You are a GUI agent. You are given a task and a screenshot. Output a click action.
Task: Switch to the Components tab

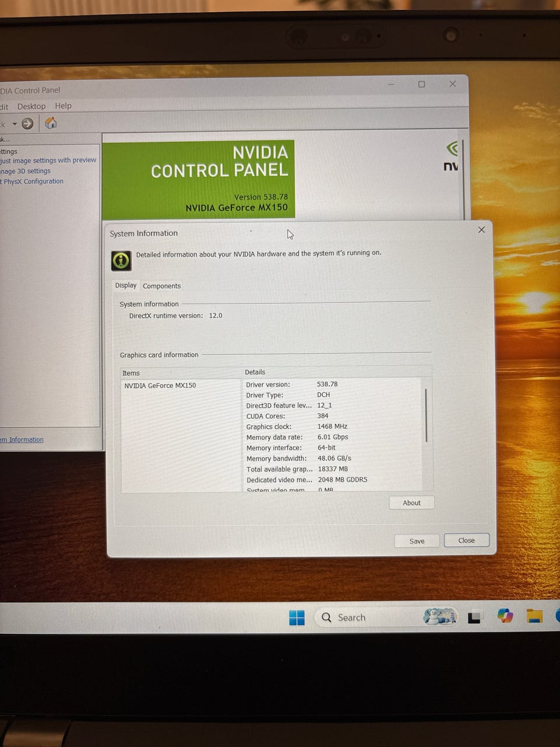(162, 286)
